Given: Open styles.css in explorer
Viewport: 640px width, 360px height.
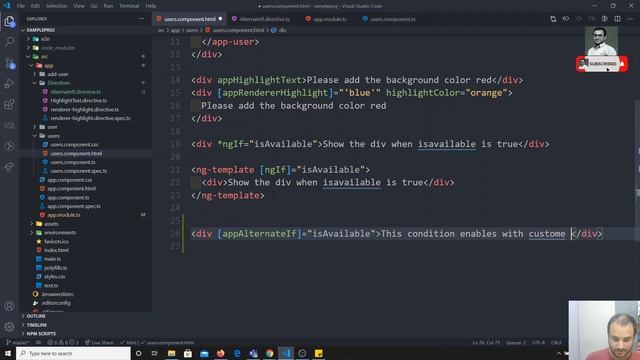Looking at the screenshot, I should (x=55, y=277).
